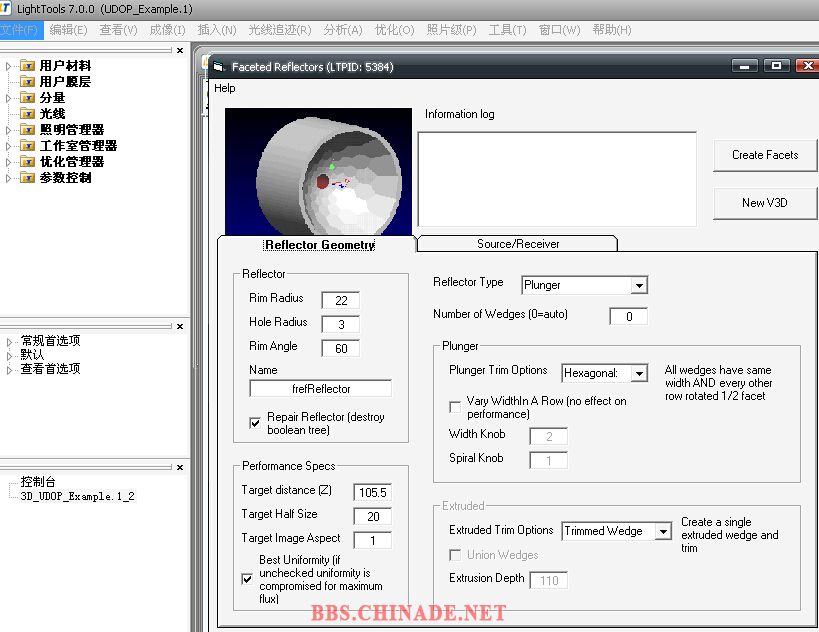Expand the 常规首选项 node
The height and width of the screenshot is (632, 819).
(x=9, y=342)
